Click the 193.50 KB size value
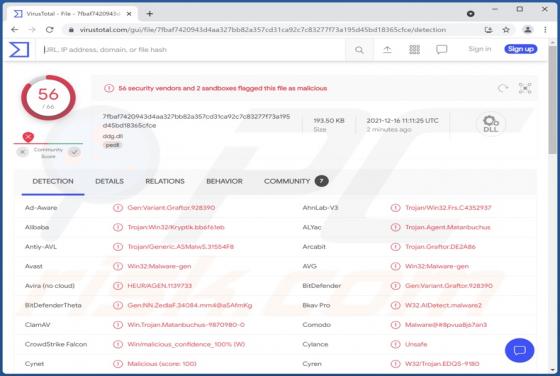 point(329,121)
